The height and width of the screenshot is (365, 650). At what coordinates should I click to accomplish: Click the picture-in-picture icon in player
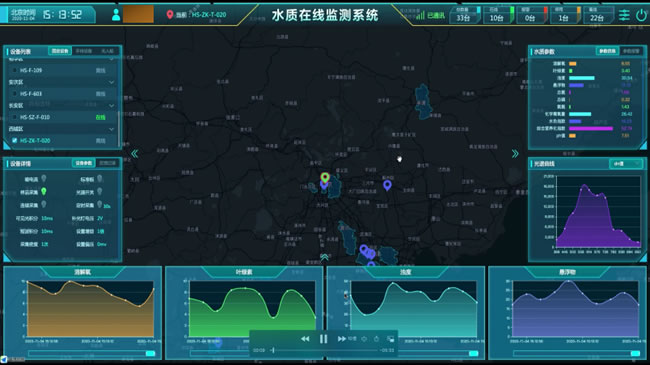390,339
